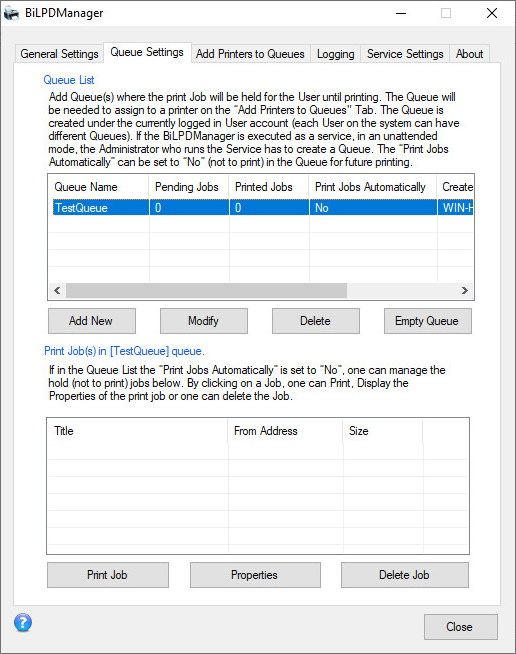Close the dialog with the Close button
The height and width of the screenshot is (654, 516).
(461, 626)
